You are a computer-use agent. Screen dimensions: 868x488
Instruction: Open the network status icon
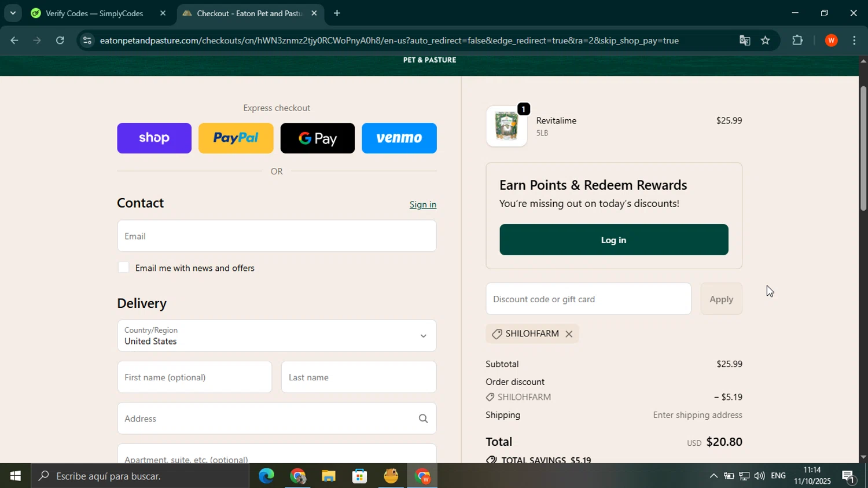click(744, 476)
